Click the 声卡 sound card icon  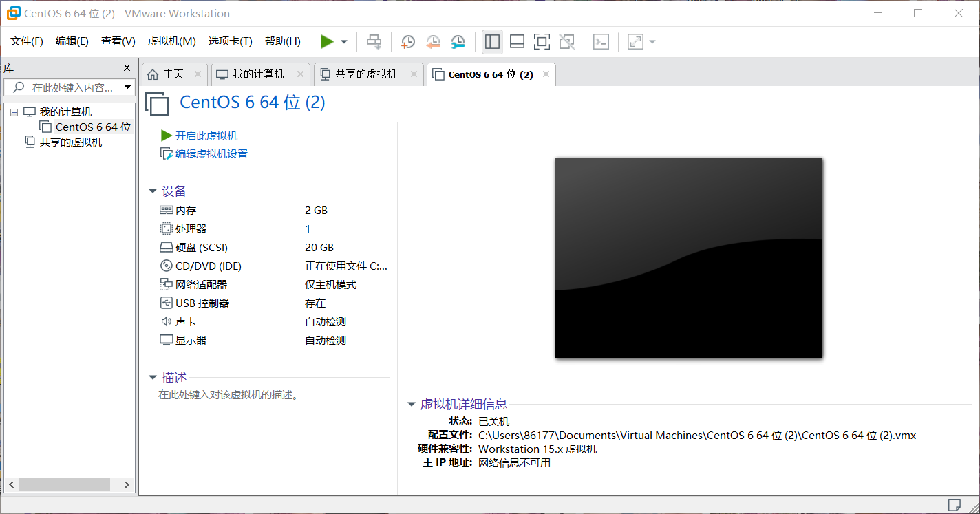coord(166,321)
